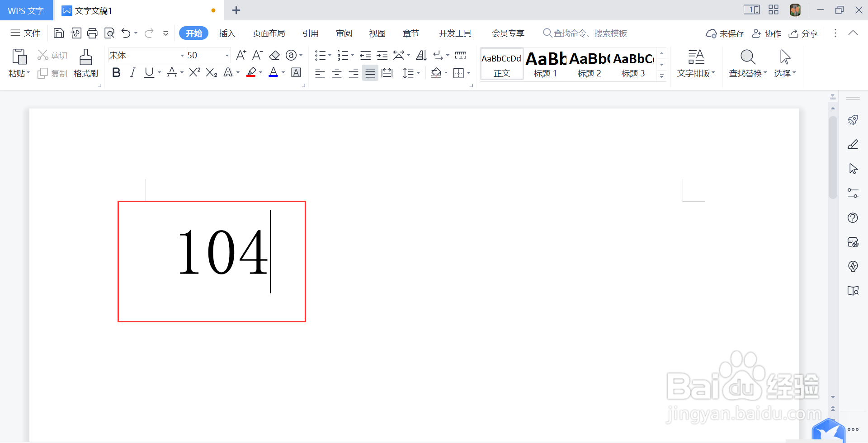Decrease paragraph indent
The width and height of the screenshot is (868, 443).
tap(365, 55)
